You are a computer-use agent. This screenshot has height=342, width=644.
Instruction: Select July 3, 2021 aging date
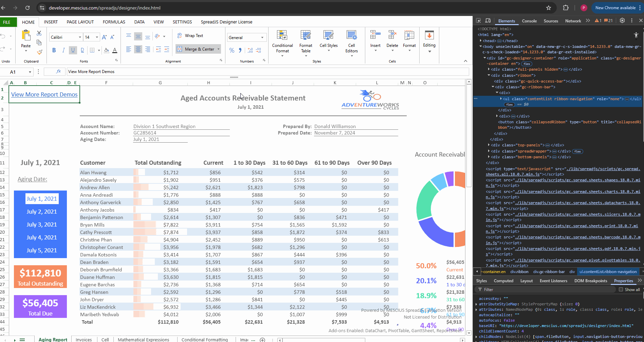point(42,224)
